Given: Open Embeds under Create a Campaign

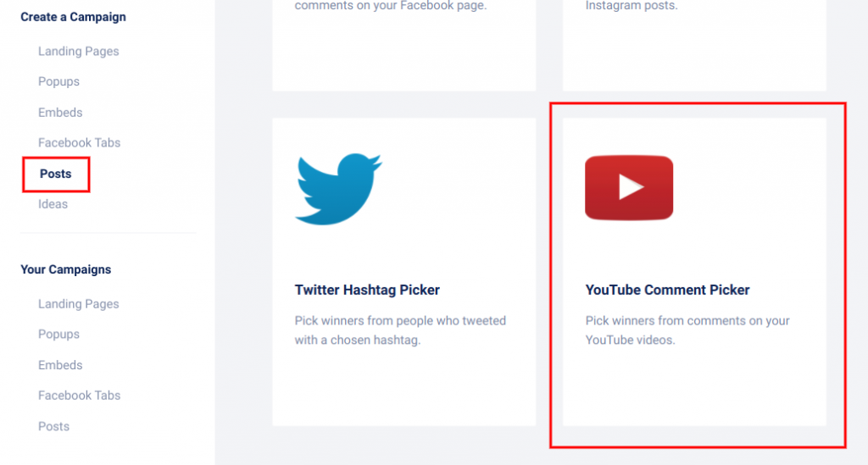Looking at the screenshot, I should (60, 113).
